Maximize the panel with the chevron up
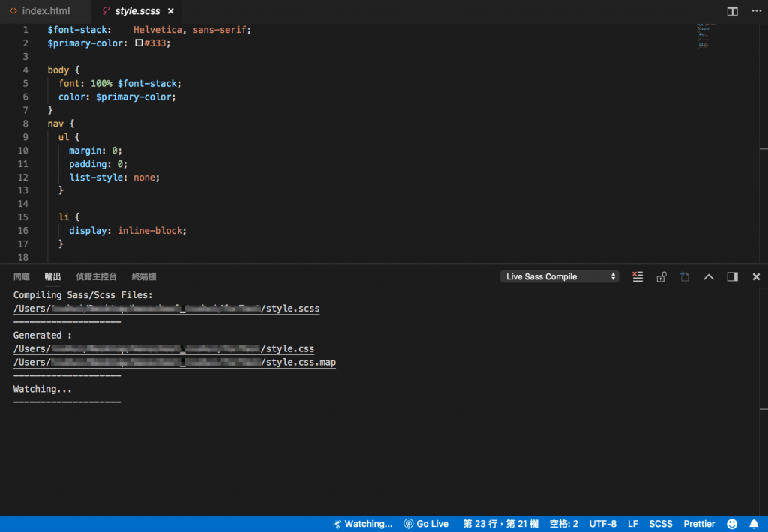This screenshot has width=768, height=532. tap(708, 276)
